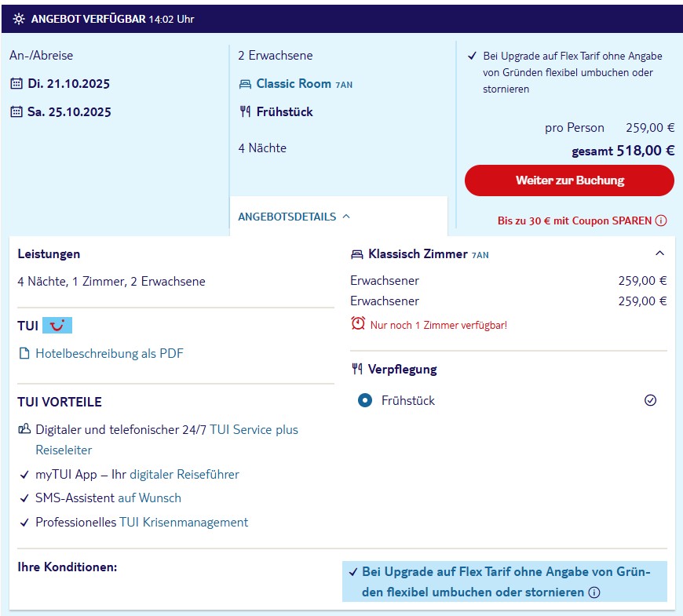The height and width of the screenshot is (616, 683).
Task: Open the TUI Krisenmanagement link
Action: tap(184, 523)
